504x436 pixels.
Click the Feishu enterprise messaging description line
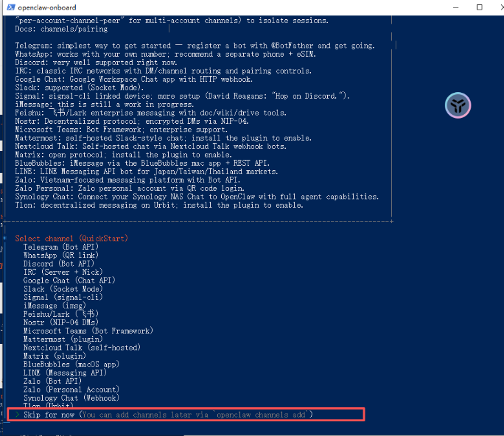click(151, 113)
